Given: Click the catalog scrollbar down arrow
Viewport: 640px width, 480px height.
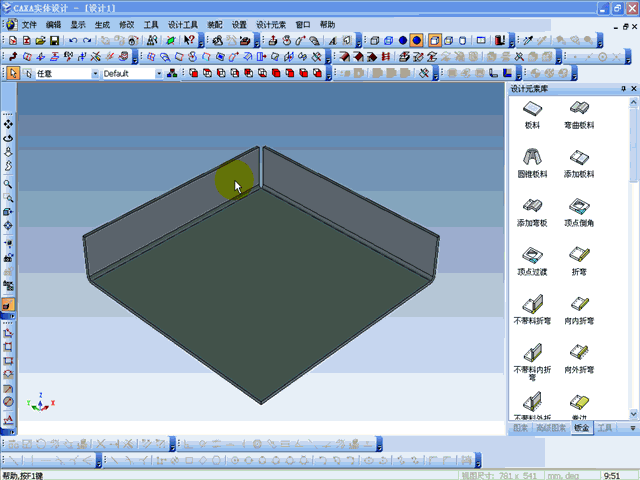Looking at the screenshot, I should (633, 414).
